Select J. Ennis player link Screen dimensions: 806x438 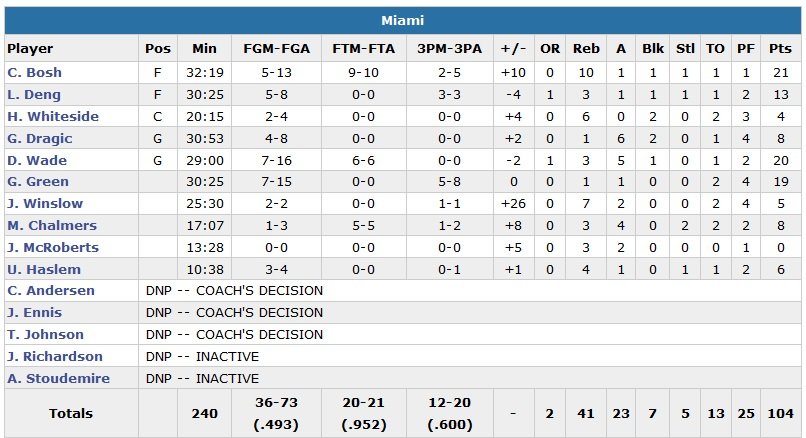[35, 313]
